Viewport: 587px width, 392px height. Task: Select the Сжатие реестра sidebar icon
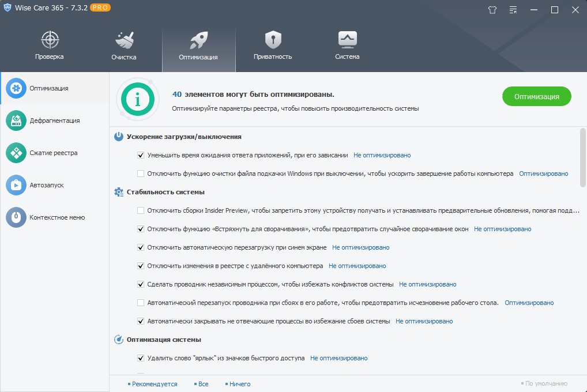(x=16, y=153)
